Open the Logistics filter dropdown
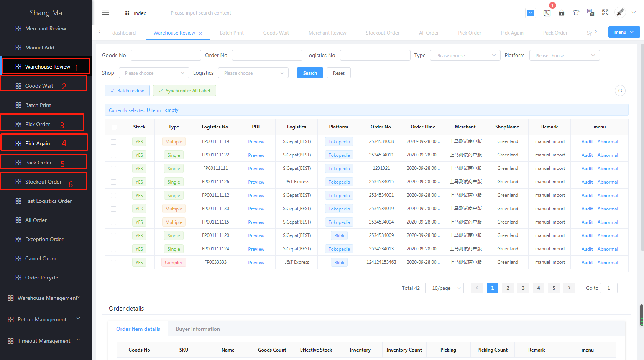644x360 pixels. coord(253,73)
